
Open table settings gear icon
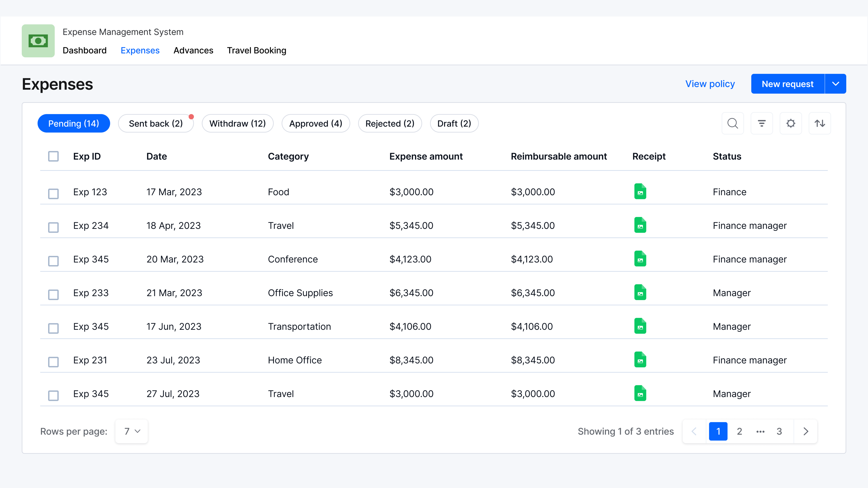[x=790, y=123]
